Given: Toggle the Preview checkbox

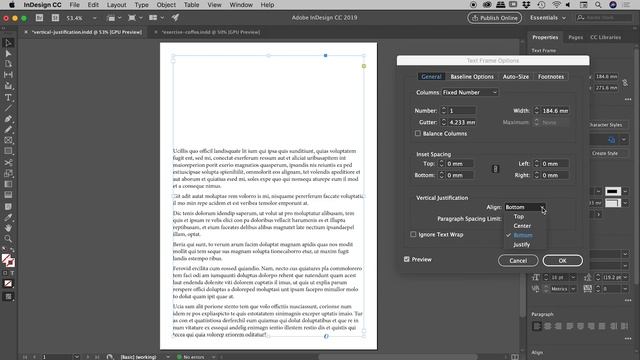Looking at the screenshot, I should (407, 259).
